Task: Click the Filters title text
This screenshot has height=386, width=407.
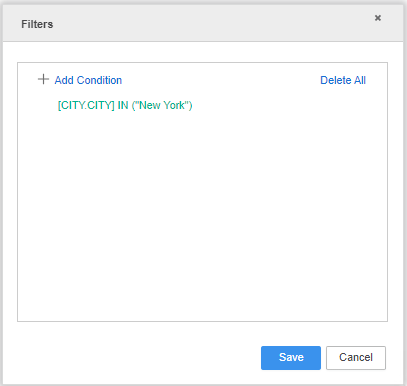Action: pos(37,24)
